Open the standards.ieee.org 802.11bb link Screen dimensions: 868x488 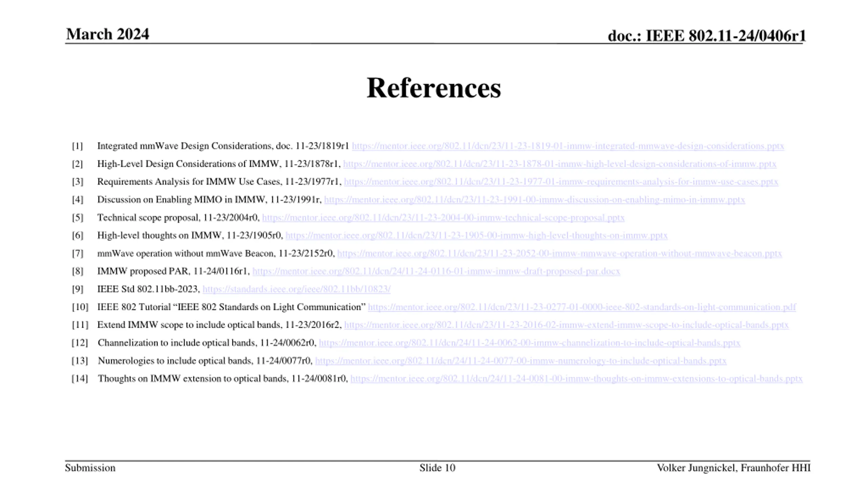tap(297, 289)
